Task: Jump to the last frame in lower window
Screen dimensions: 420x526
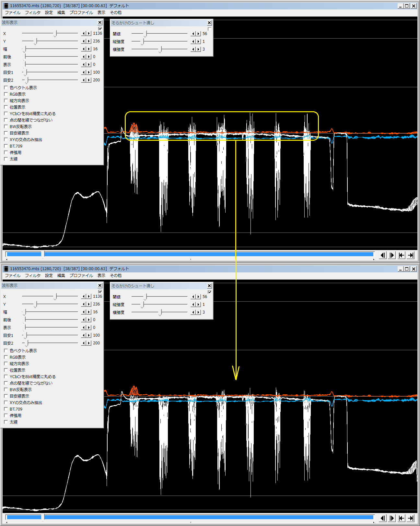Action: click(x=411, y=518)
